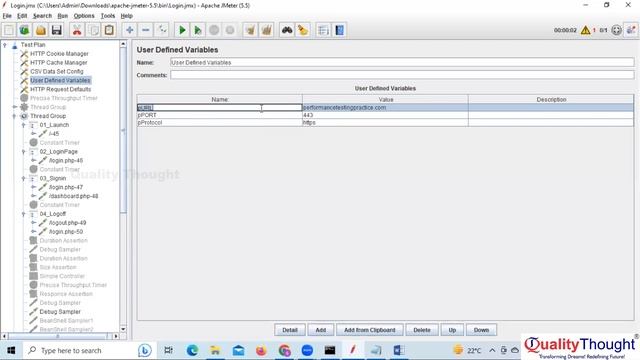Viewport: 640px width, 360px height.
Task: Click the New test plan icon
Action: tap(9, 30)
